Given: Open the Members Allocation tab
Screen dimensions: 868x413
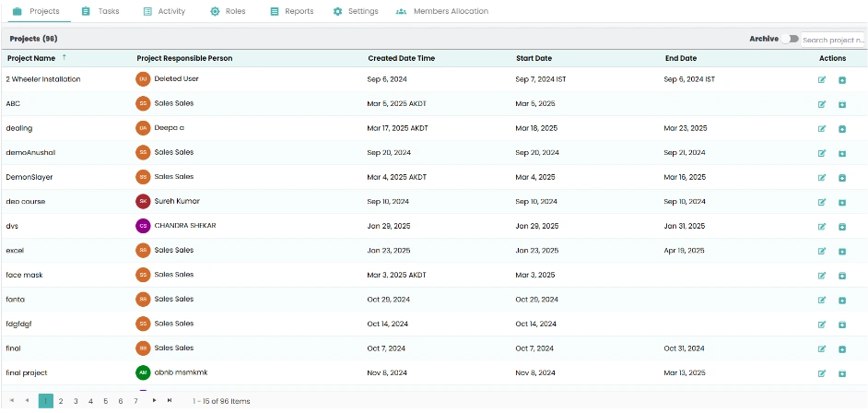Looking at the screenshot, I should (442, 11).
